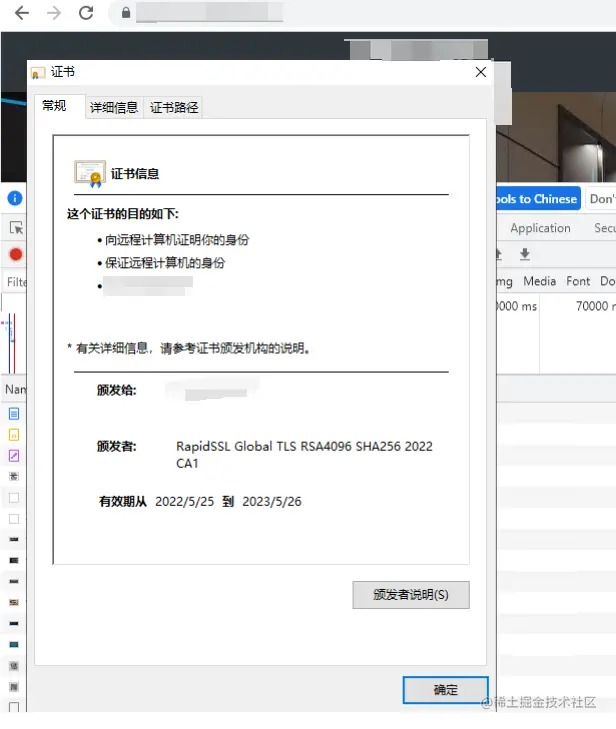
Task: Open the Application tab in DevTools
Action: tap(540, 228)
